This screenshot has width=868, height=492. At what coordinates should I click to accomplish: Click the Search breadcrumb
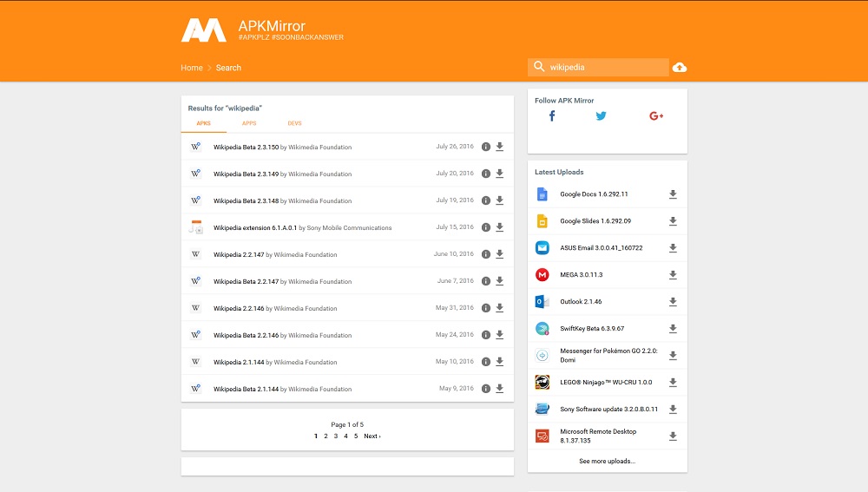pos(228,68)
